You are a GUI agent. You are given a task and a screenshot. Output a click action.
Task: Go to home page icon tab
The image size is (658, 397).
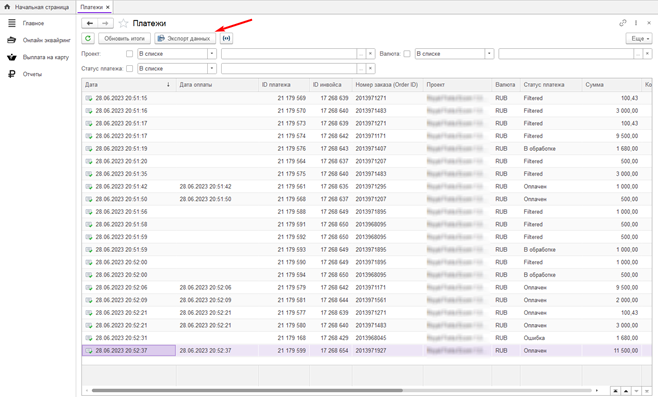click(x=7, y=7)
